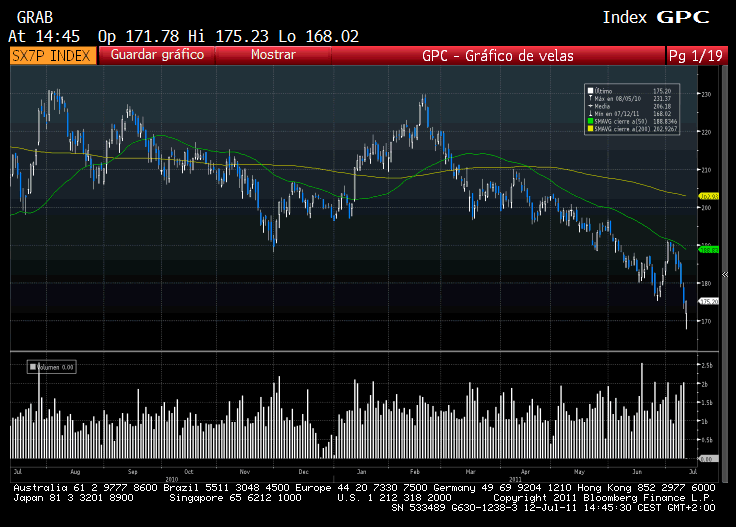Click the SMAVG cierre a(200) value 202.9267
The image size is (736, 527).
[665, 129]
